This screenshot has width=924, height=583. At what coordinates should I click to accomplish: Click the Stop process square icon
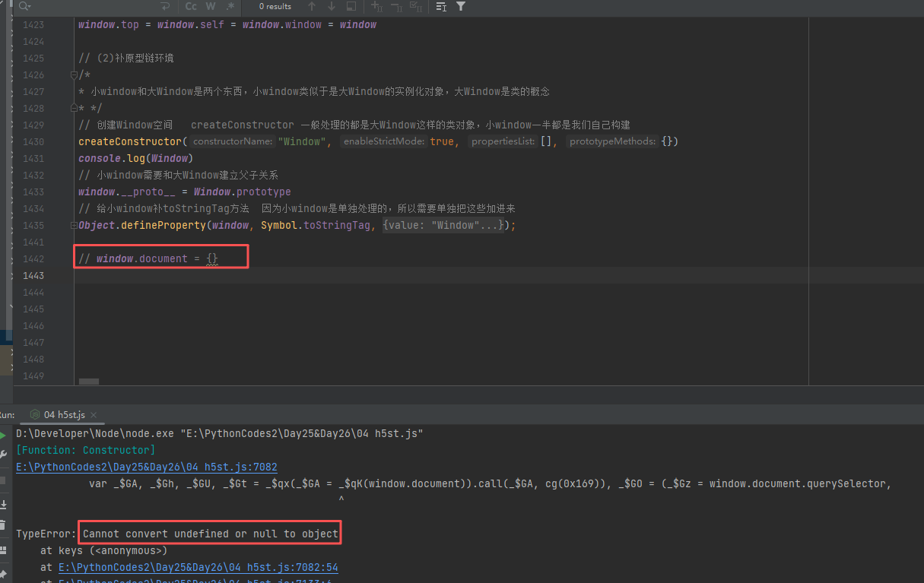[3, 480]
